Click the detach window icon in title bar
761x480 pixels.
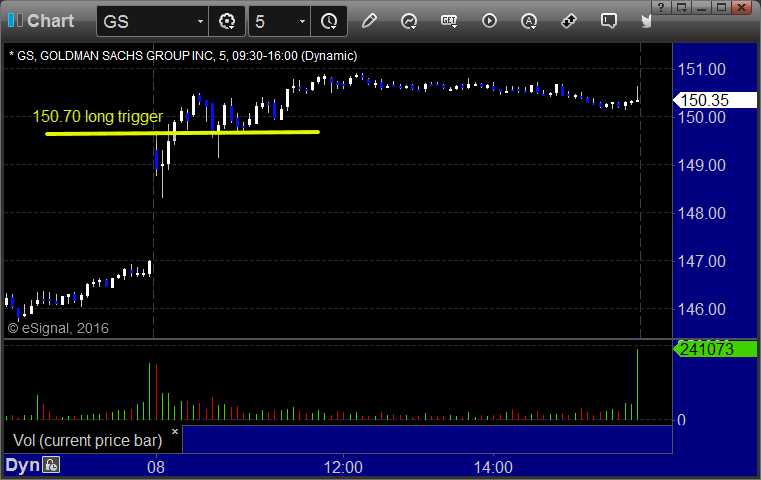point(681,7)
